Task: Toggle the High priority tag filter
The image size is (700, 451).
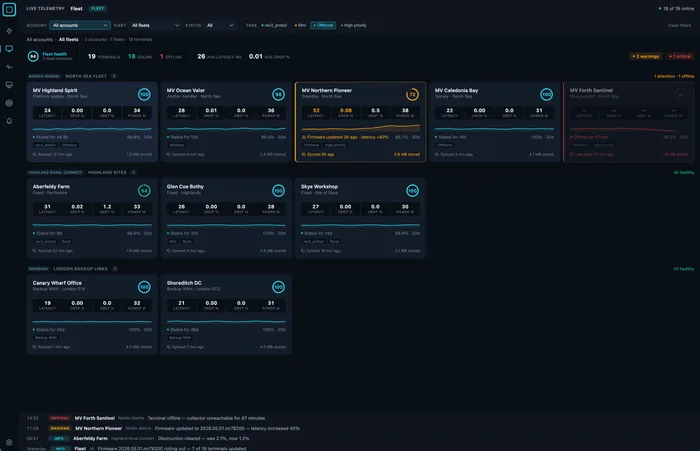Action: point(354,25)
